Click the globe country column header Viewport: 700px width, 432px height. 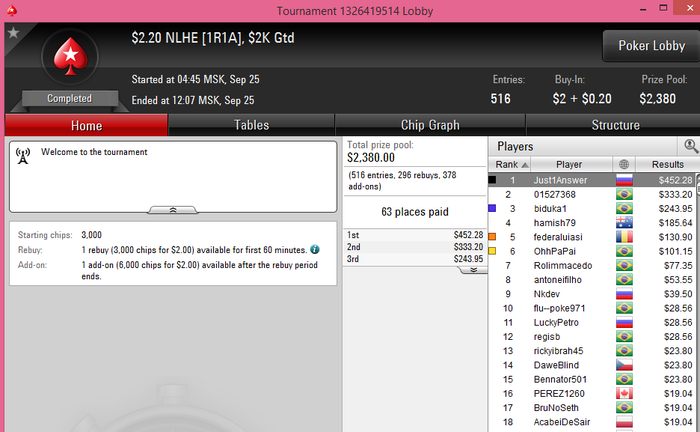point(624,164)
